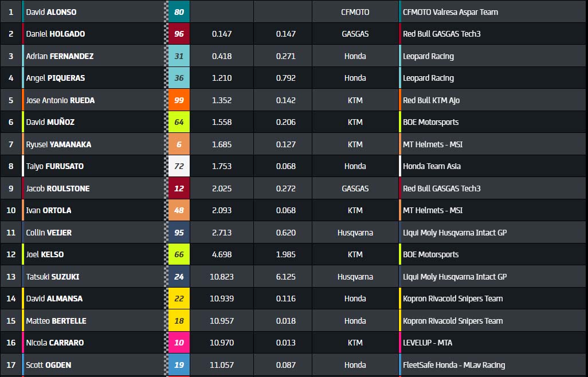
Task: Click the CFMOTO manufacturer cell in Alonso's row
Action: [x=355, y=12]
